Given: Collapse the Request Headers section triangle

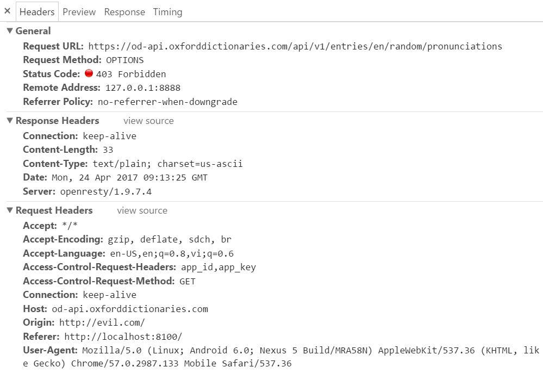Looking at the screenshot, I should pyautogui.click(x=10, y=210).
